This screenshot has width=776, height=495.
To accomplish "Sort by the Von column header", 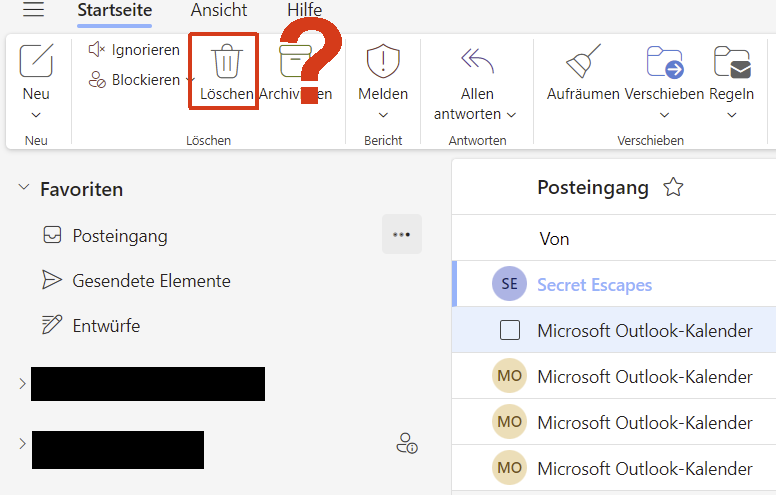I will [554, 239].
